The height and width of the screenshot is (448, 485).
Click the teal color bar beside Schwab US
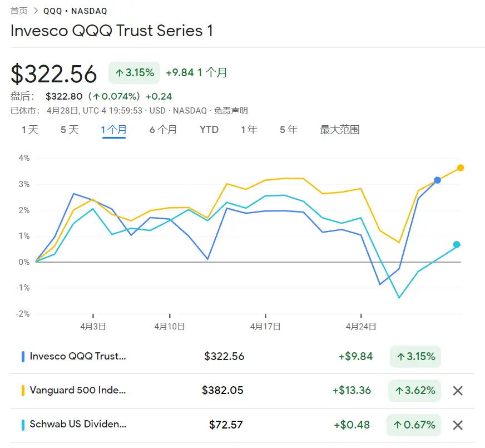[23, 425]
